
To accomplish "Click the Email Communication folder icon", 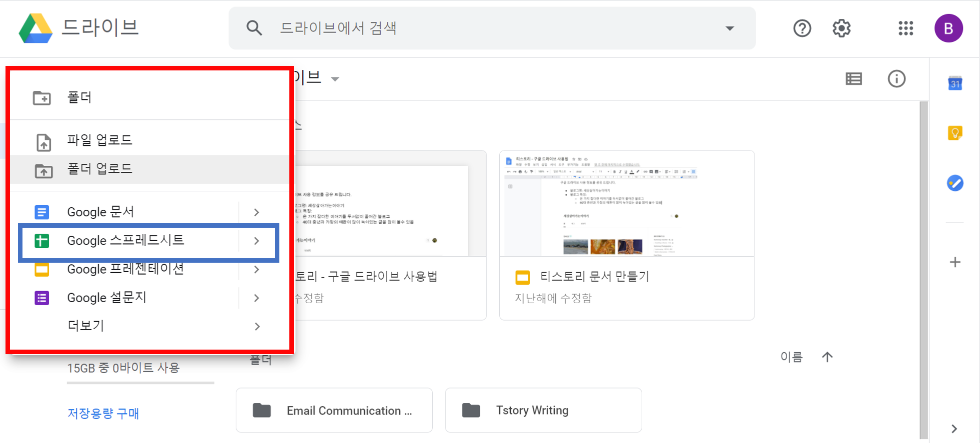I will point(262,411).
